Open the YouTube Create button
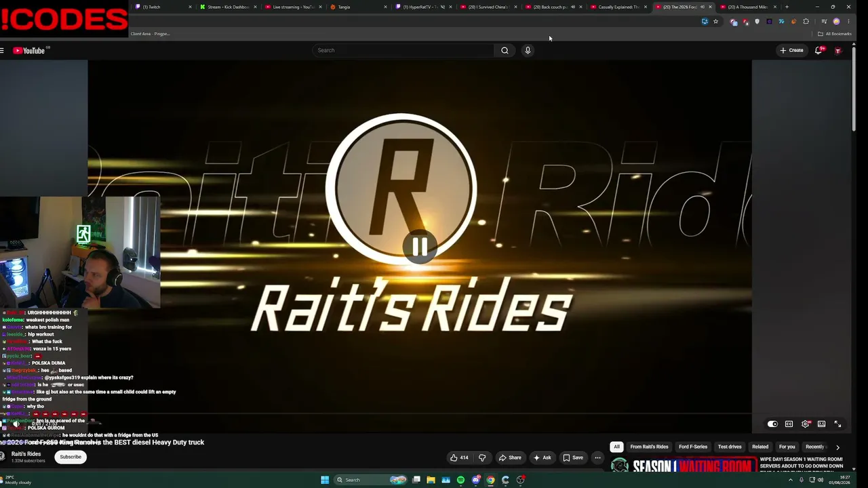 click(791, 50)
